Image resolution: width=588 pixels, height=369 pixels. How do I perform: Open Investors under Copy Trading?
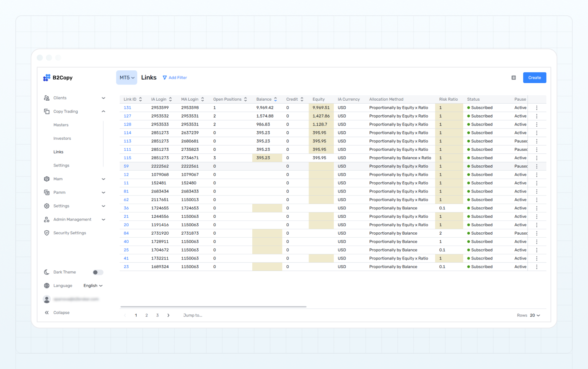tap(62, 139)
